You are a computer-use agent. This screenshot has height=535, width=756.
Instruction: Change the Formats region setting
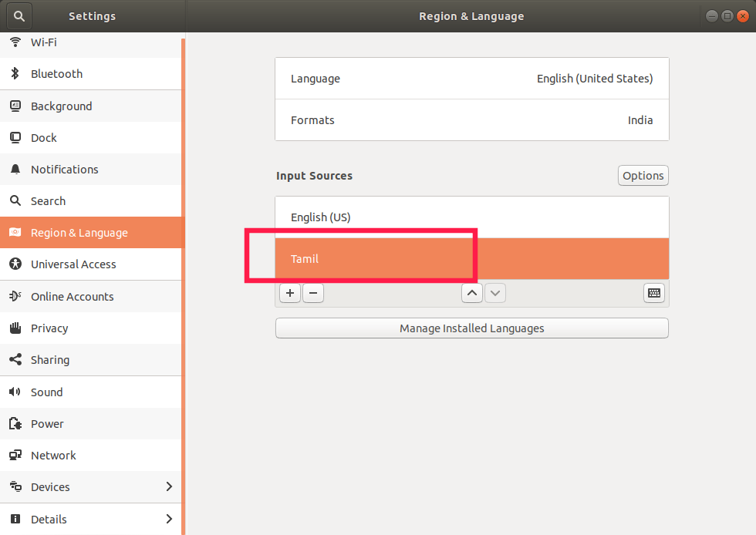click(x=471, y=120)
